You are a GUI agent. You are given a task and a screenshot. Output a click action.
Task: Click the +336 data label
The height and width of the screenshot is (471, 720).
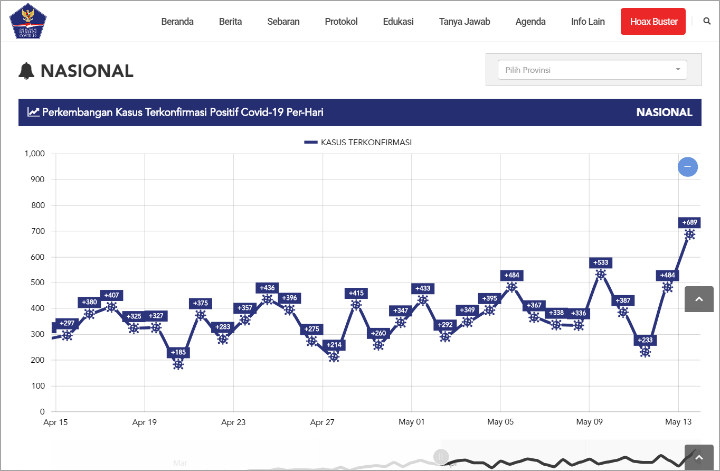pyautogui.click(x=579, y=313)
